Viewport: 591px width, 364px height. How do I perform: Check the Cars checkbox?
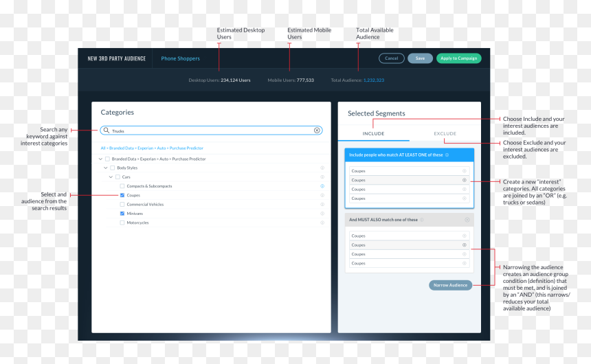pos(118,177)
